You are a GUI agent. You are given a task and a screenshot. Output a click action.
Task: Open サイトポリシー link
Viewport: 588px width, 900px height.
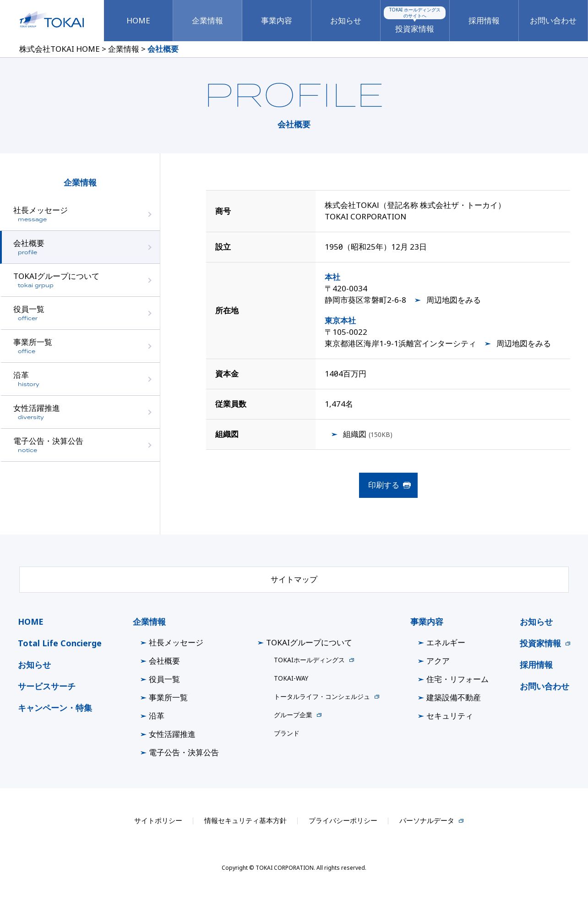(x=158, y=821)
